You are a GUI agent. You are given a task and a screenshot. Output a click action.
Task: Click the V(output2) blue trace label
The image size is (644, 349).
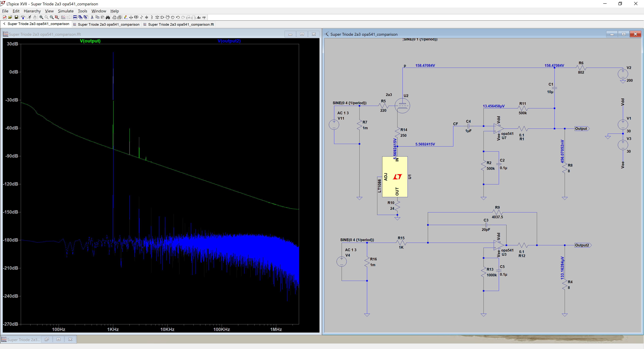click(229, 41)
